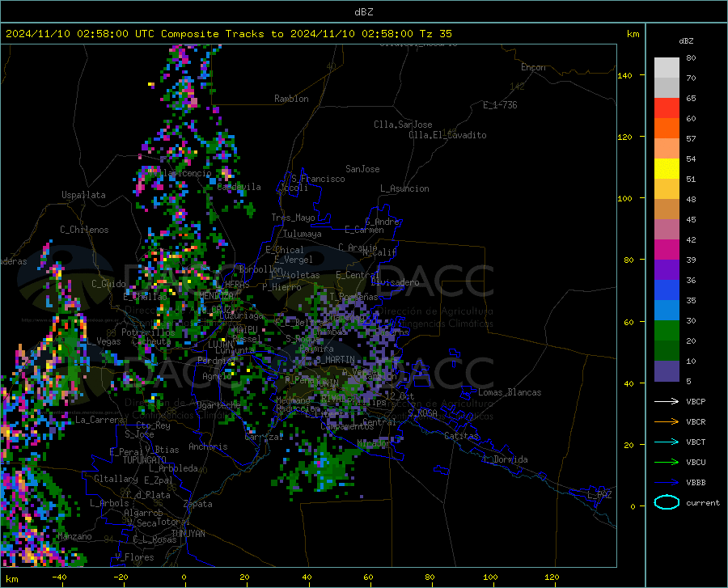This screenshot has height=588, width=728.
Task: Click the cyan 'current' ellipse legend icon
Action: [x=667, y=502]
